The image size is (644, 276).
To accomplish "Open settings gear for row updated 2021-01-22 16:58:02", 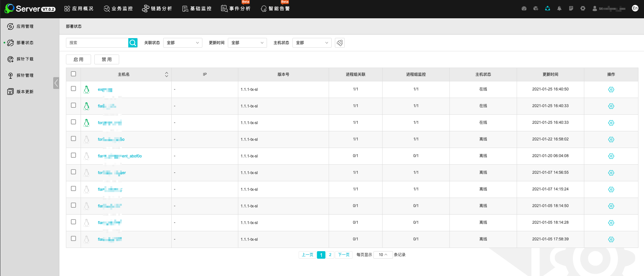I will [x=611, y=139].
